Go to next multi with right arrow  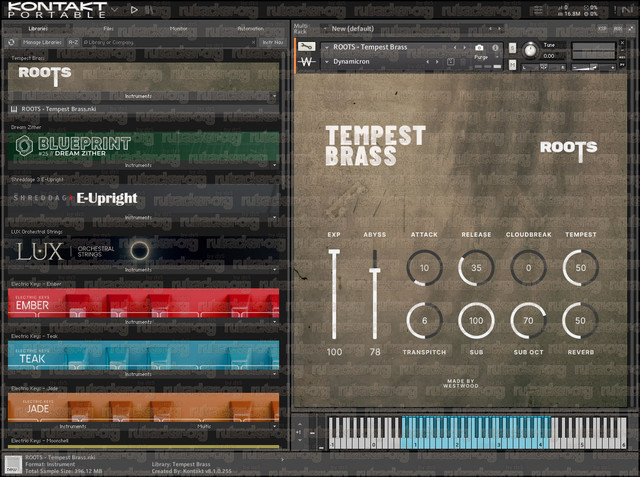click(499, 29)
